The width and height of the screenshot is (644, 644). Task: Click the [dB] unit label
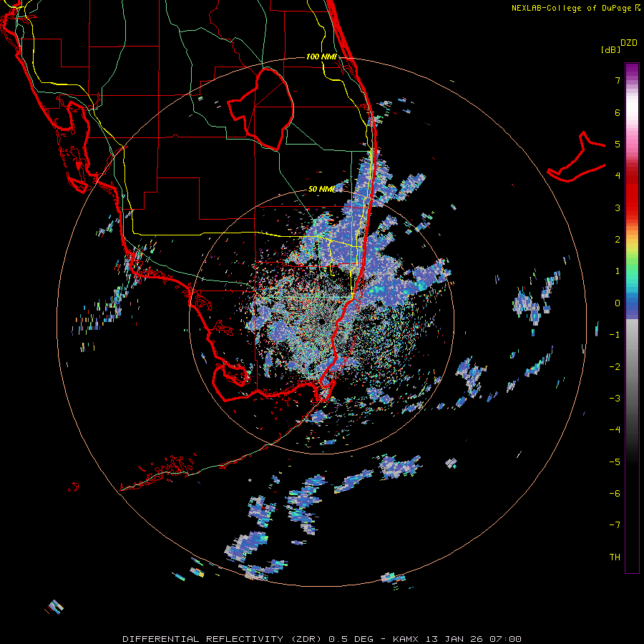point(610,49)
